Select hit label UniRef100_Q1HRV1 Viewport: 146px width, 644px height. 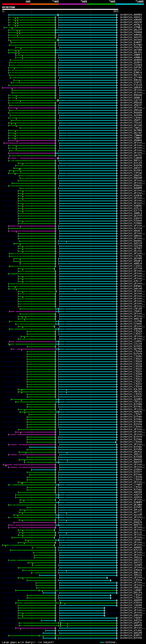[x=131, y=63]
